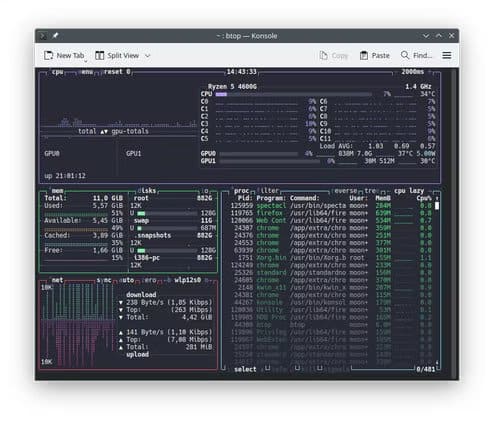Click the Pid column header
The width and height of the screenshot is (494, 422).
[245, 198]
